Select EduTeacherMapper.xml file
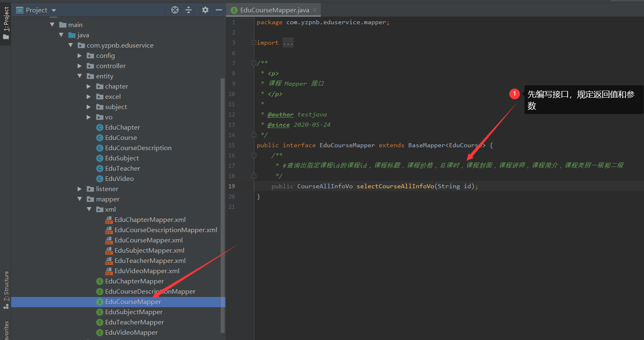The width and height of the screenshot is (644, 340). tap(150, 260)
